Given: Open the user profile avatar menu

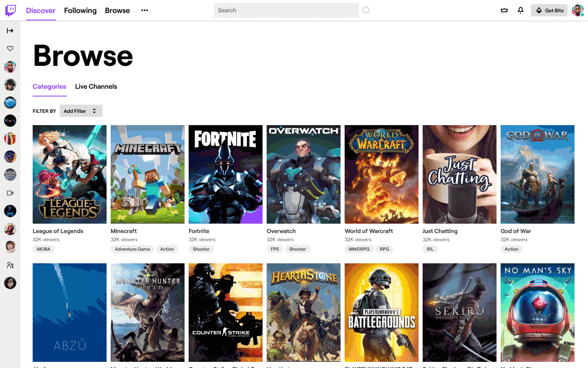Looking at the screenshot, I should click(x=577, y=10).
